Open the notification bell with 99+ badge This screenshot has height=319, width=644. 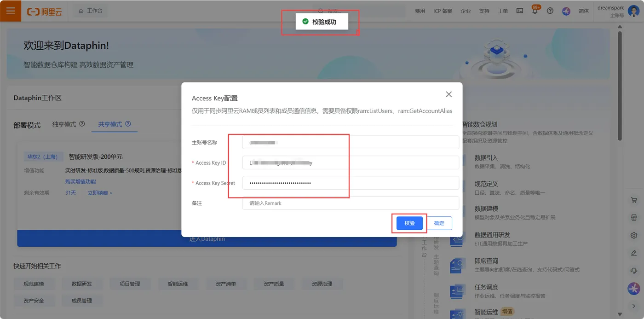[x=535, y=11]
